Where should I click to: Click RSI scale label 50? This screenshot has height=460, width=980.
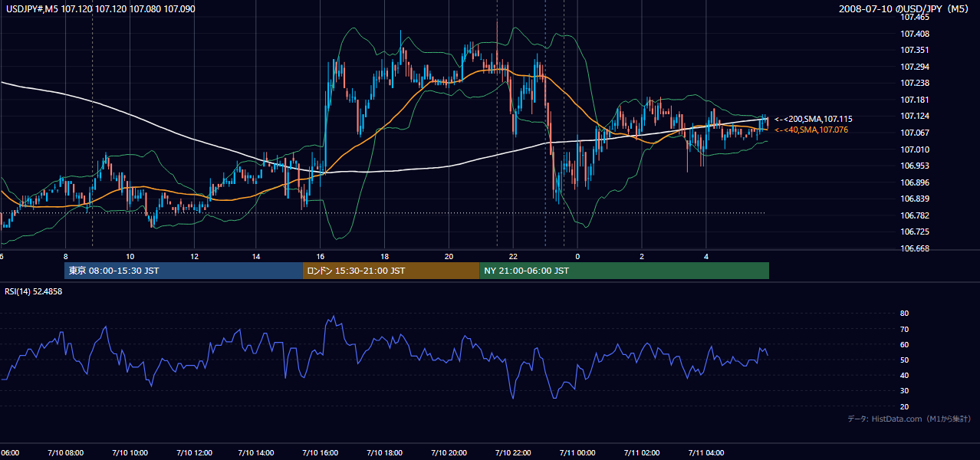[904, 360]
